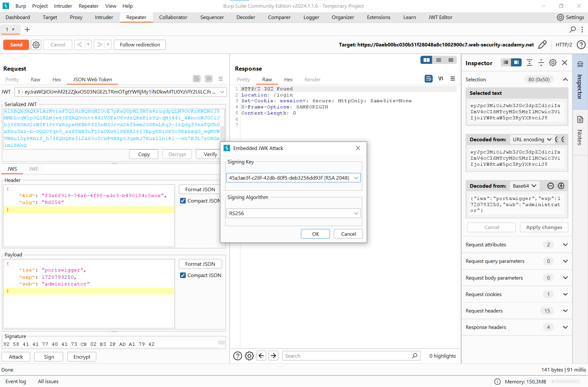Dock Inspector layout to the right icon
The image size is (588, 387).
(516, 63)
